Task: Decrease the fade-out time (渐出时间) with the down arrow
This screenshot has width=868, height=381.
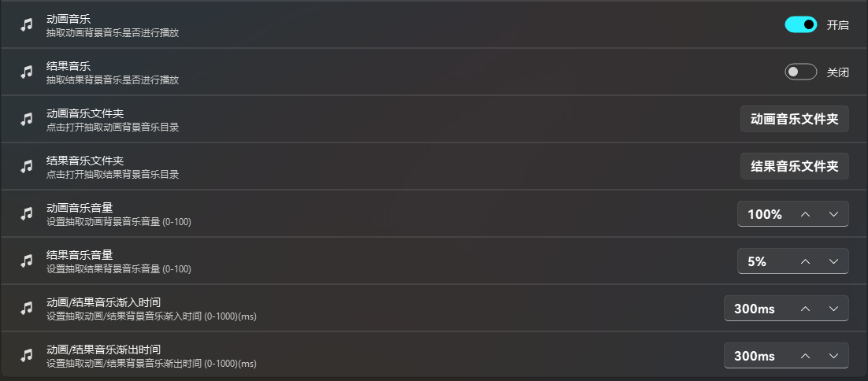Action: point(833,356)
